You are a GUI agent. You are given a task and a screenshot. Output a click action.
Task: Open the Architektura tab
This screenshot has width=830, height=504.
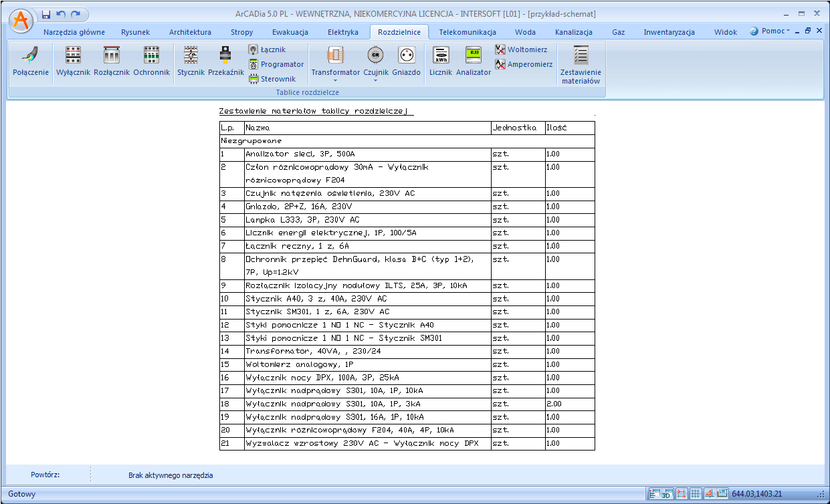pos(190,32)
